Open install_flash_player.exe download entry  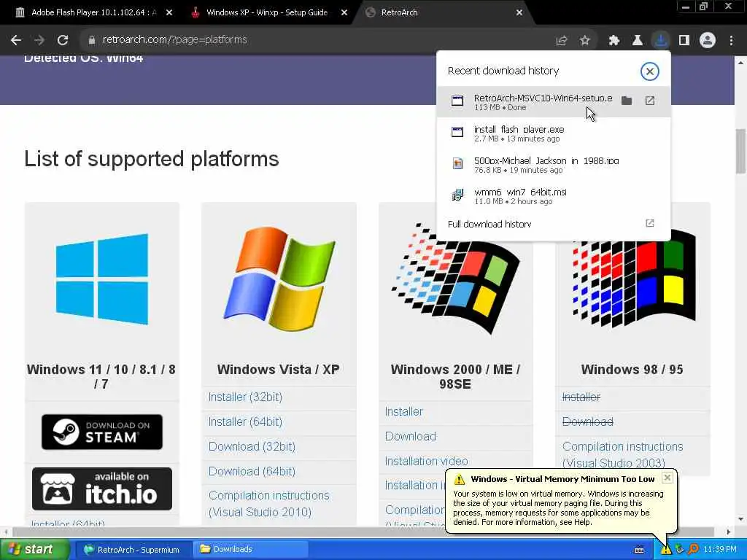(554, 133)
